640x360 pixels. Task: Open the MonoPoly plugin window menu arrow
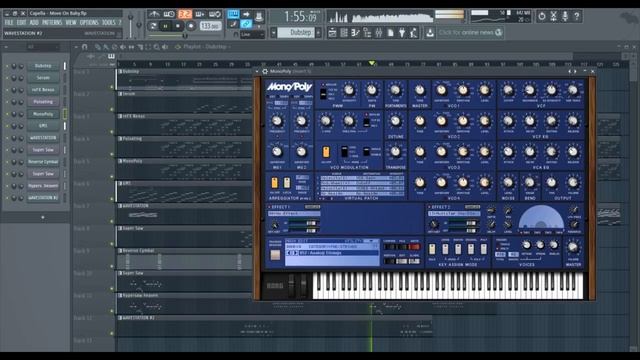[x=257, y=71]
